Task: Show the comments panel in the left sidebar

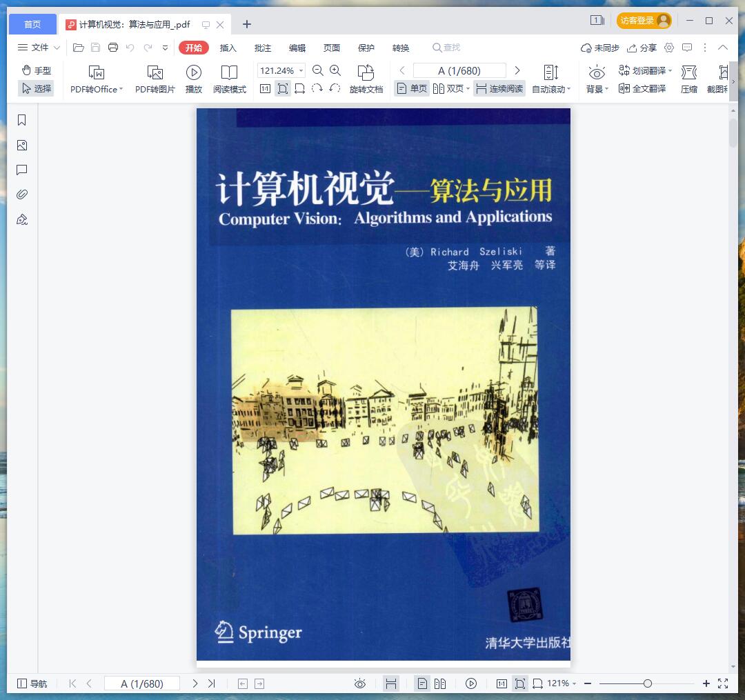Action: [22, 170]
